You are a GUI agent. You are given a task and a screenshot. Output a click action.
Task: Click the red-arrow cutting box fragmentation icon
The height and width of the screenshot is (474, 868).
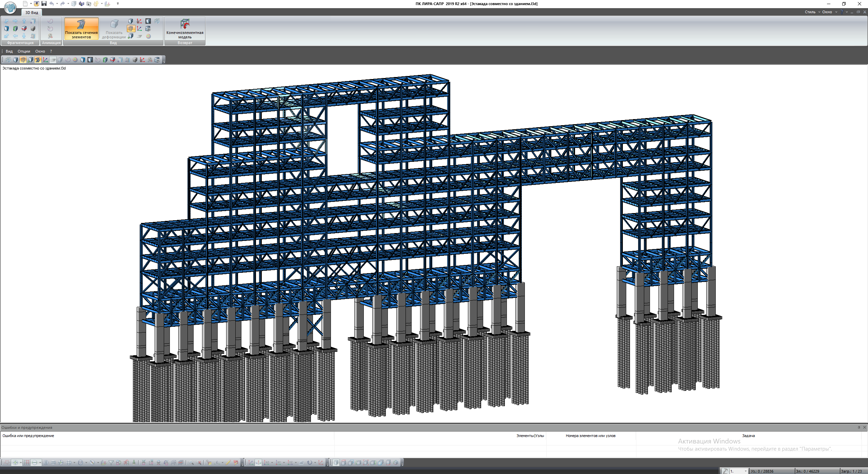coord(24,29)
